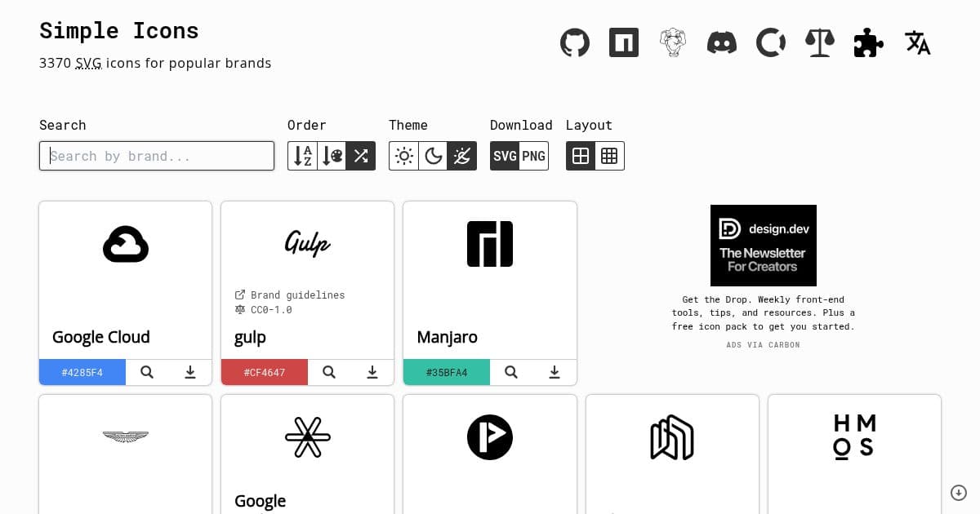980x514 pixels.
Task: Preview the Manjaro icon with magnifier
Action: [x=511, y=372]
